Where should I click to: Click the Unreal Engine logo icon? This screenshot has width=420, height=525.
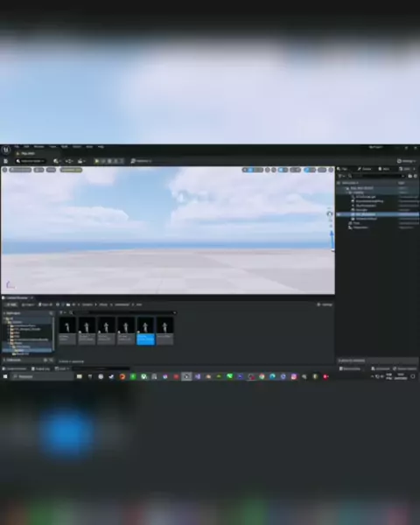pyautogui.click(x=6, y=150)
